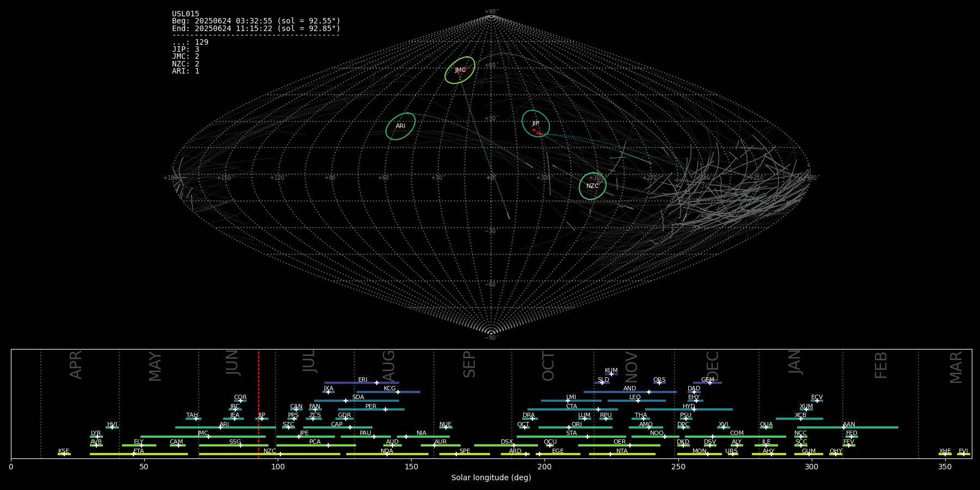Viewport: 980px width, 490px height.
Task: Click the JUL month label in the timeline
Action: [309, 361]
